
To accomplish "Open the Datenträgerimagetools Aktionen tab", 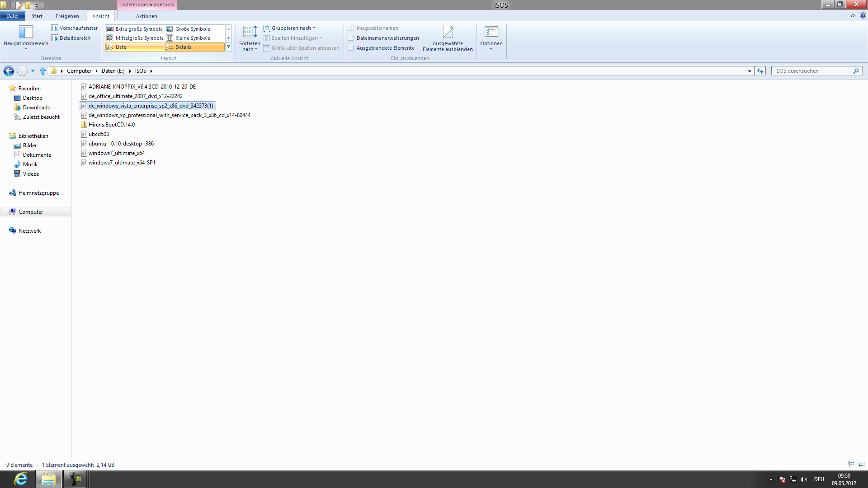I will pyautogui.click(x=146, y=16).
